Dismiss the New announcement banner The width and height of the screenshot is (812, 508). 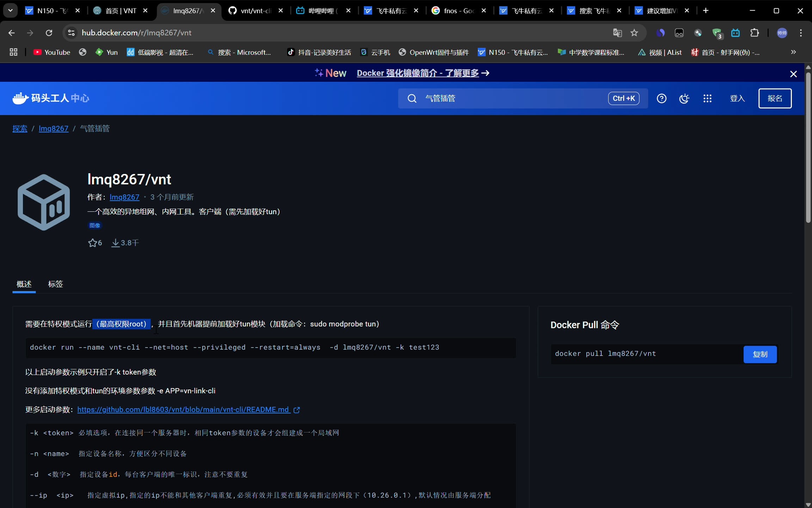click(x=793, y=74)
